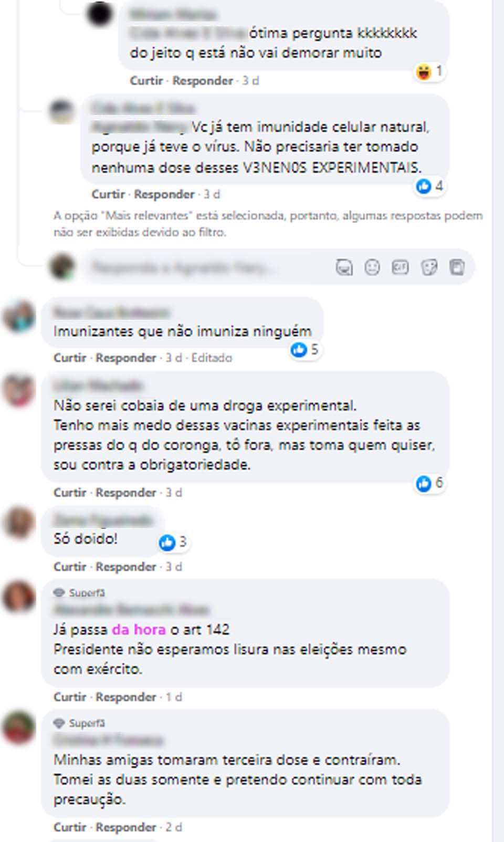Viewport: 504px width, 842px height.
Task: Open emoji picker in reply box
Action: click(x=372, y=267)
